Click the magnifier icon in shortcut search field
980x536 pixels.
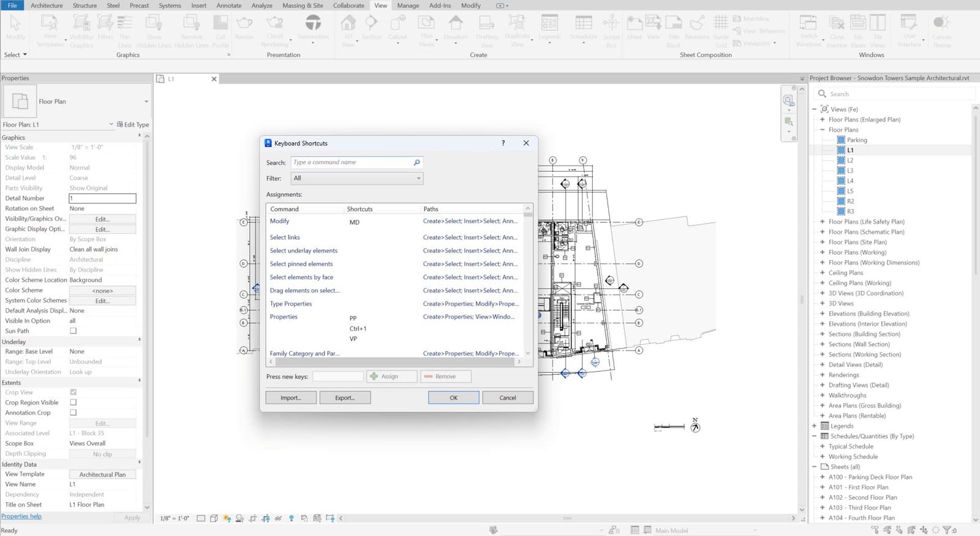pos(417,162)
